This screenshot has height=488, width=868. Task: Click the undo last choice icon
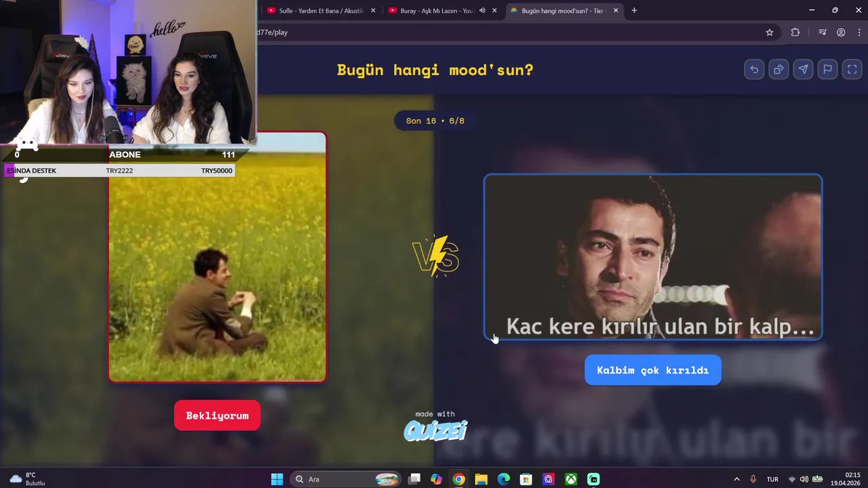[754, 70]
